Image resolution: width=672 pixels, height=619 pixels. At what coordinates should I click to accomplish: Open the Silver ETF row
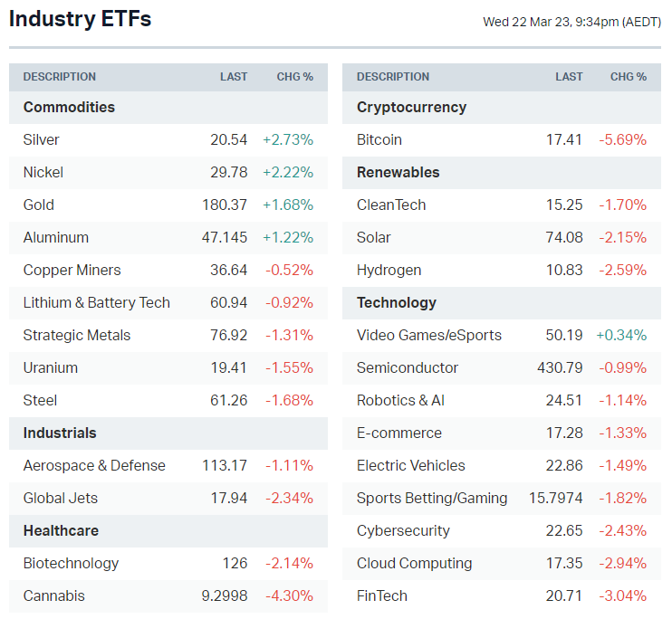pyautogui.click(x=42, y=139)
